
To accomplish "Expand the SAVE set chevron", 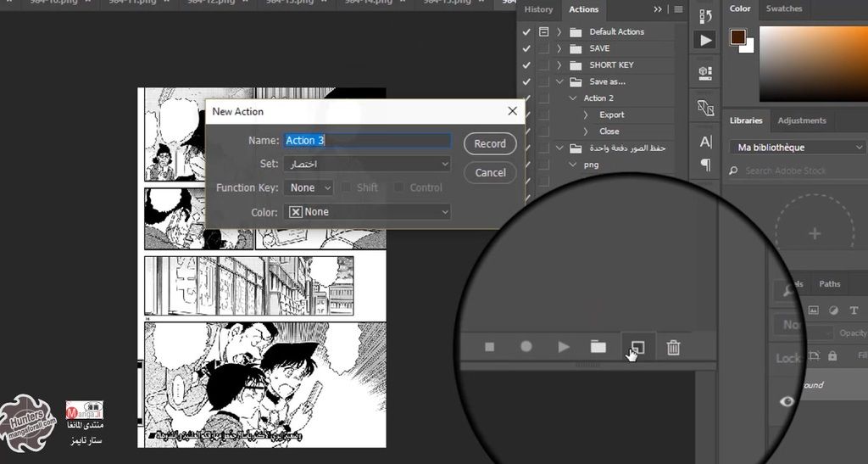I will [x=559, y=48].
